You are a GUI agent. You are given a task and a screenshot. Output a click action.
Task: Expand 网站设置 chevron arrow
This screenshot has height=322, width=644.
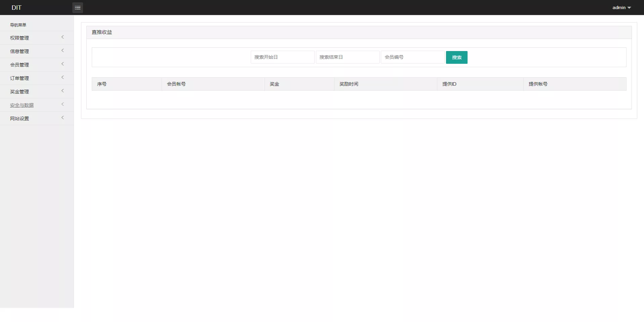click(x=63, y=118)
